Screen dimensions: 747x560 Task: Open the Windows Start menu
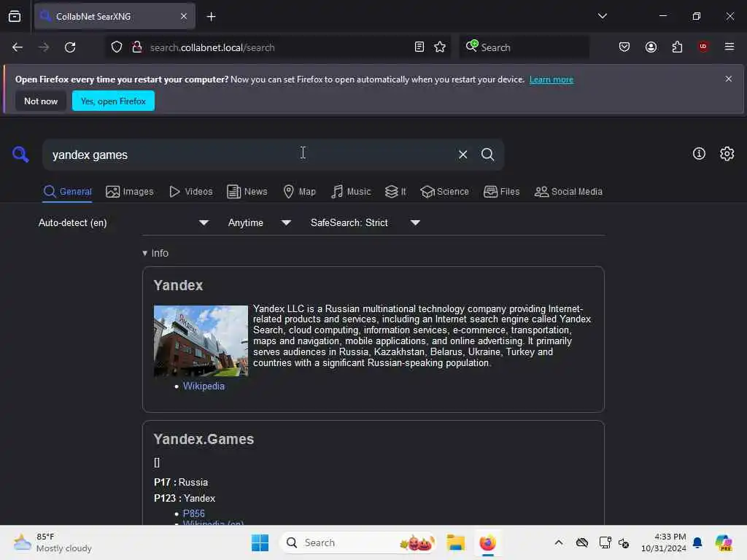click(260, 542)
